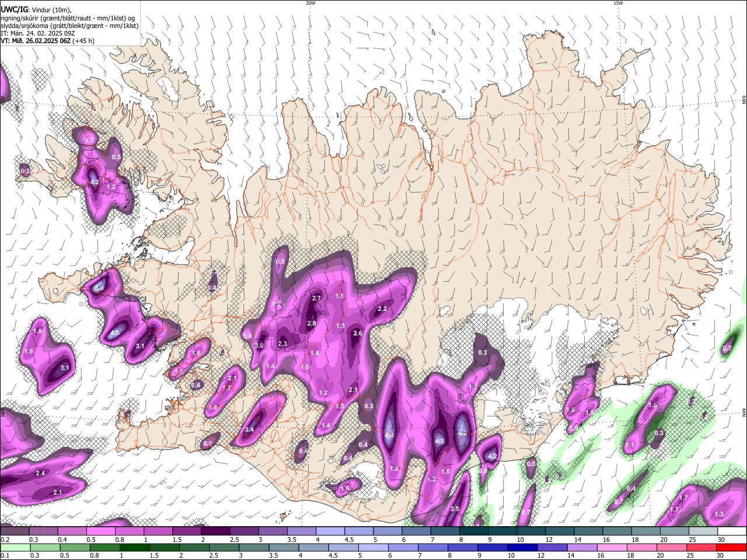Click the 'VT: Mið. 26.02.2025 06Z (+45 h)' line
The width and height of the screenshot is (747, 560).
47,41
